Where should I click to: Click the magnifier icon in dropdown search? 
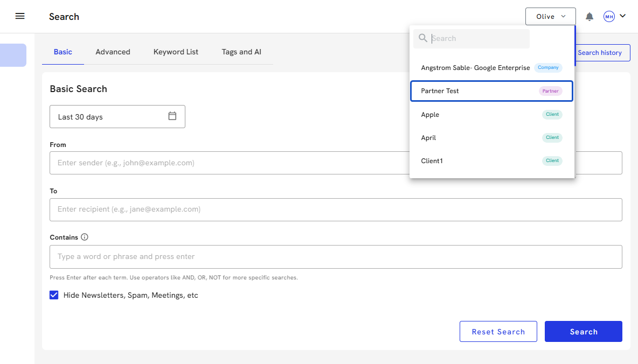point(423,38)
